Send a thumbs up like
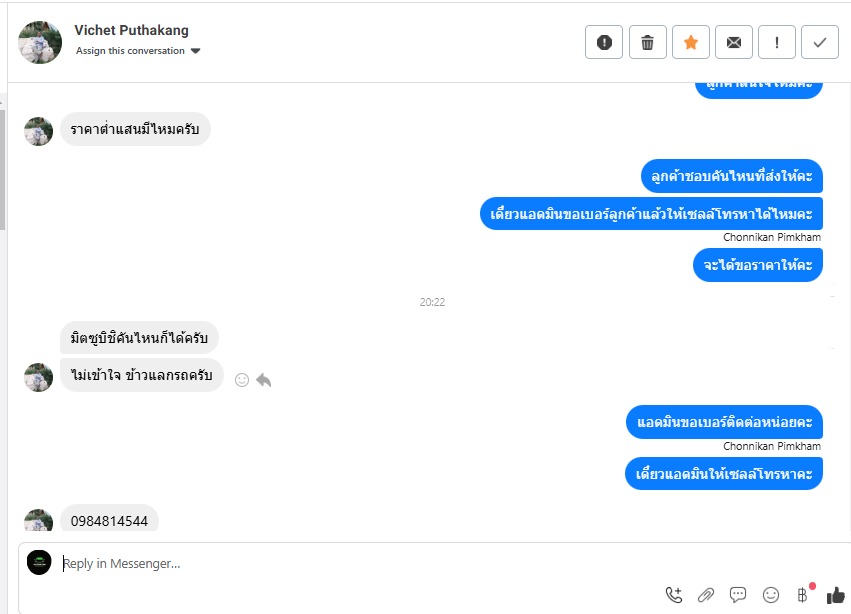 (x=836, y=596)
